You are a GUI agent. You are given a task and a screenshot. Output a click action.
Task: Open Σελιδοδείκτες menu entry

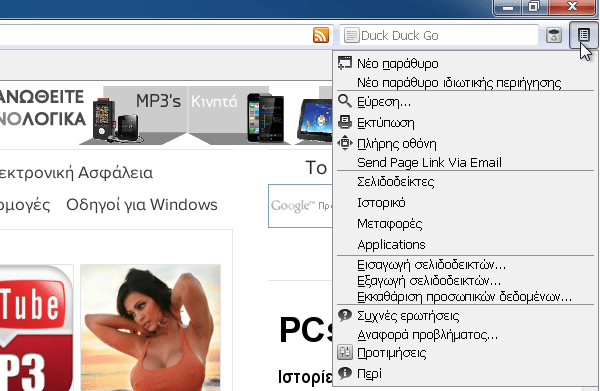click(465, 181)
